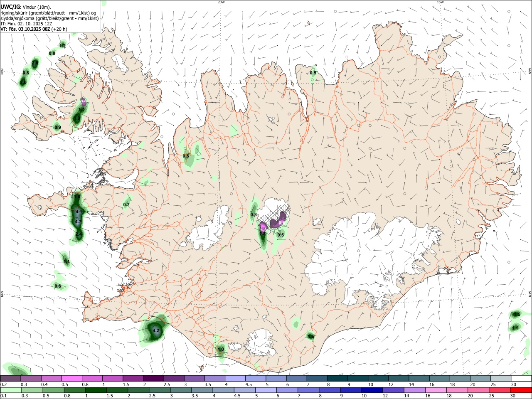The image size is (532, 399).
Task: Pick the darkest purple 2 swatch in the upper scale
Action: pos(153,379)
